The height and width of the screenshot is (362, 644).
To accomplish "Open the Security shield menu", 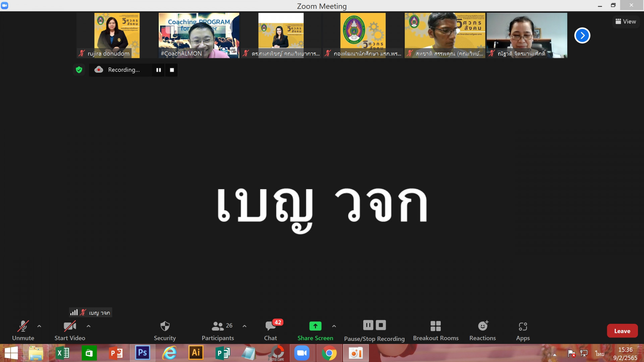I will coord(165,331).
